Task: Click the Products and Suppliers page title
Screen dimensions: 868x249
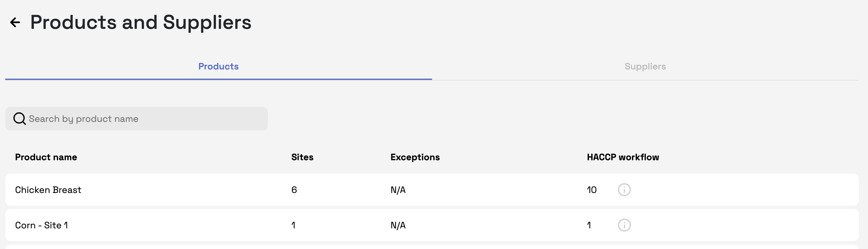Action: [141, 23]
